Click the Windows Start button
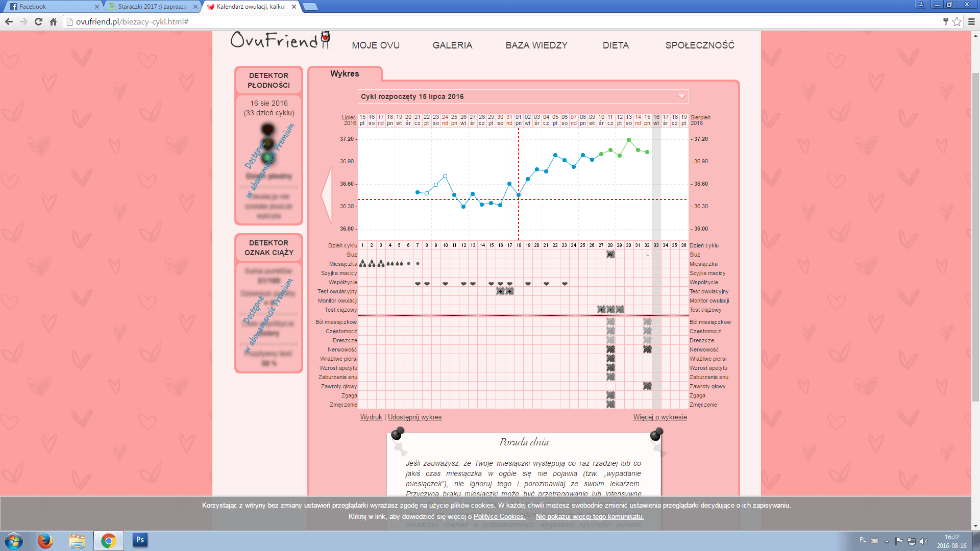Image resolution: width=980 pixels, height=551 pixels. [x=14, y=540]
